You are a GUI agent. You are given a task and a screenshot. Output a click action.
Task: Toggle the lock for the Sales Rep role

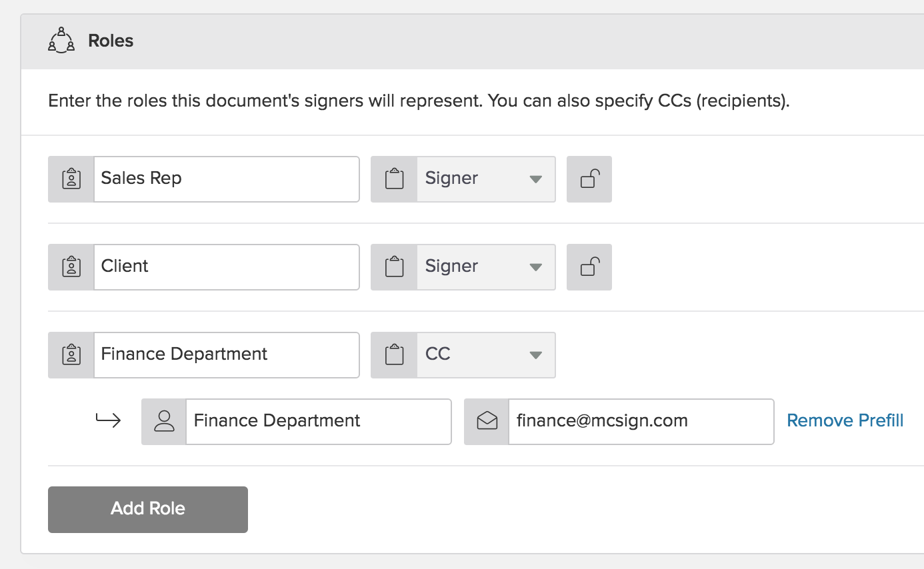point(589,179)
